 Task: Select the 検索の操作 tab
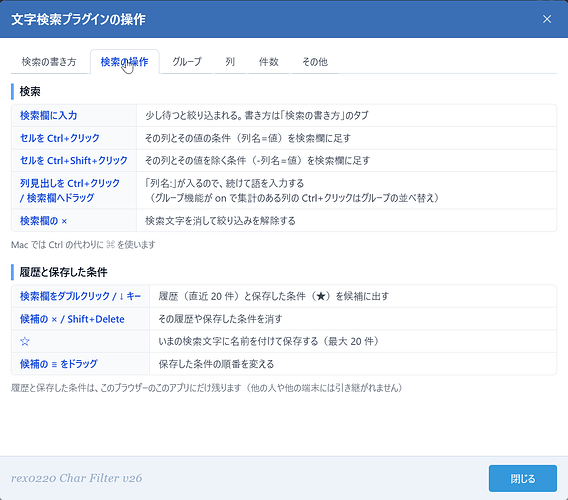coord(124,62)
